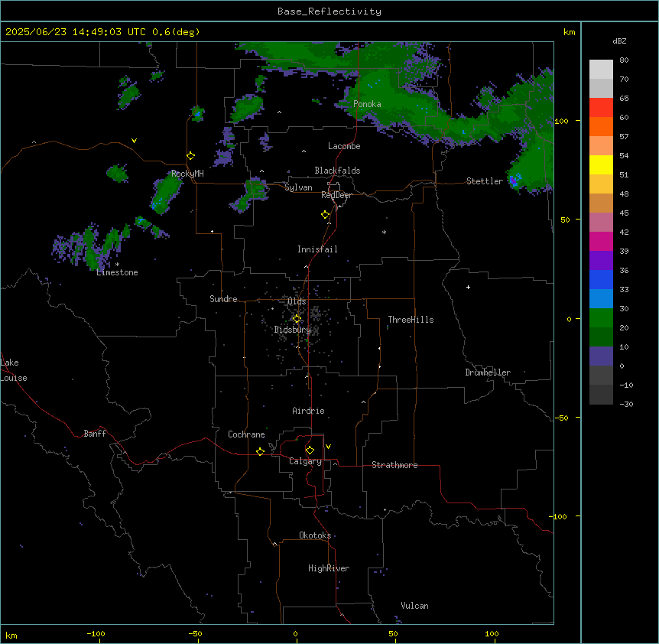Select the RedDeer city label
The height and width of the screenshot is (644, 659).
coord(336,195)
